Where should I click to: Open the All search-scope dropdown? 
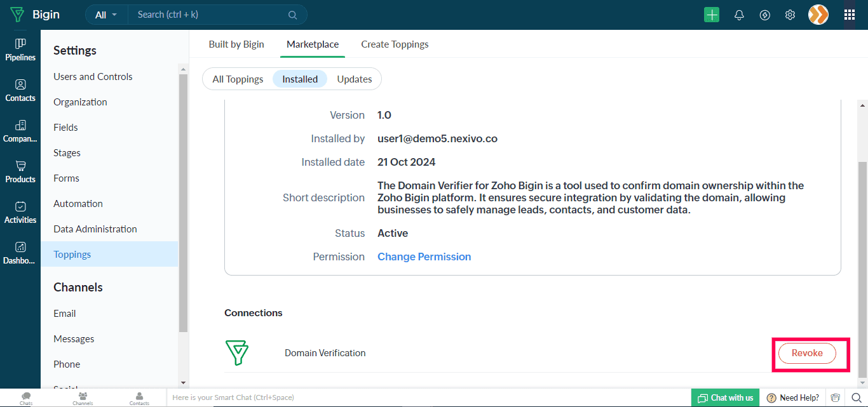(107, 15)
